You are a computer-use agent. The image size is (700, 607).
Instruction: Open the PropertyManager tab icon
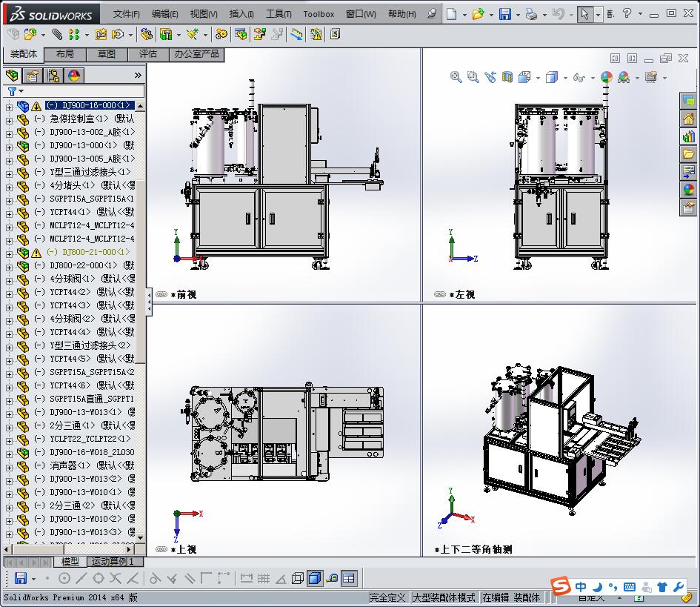33,76
